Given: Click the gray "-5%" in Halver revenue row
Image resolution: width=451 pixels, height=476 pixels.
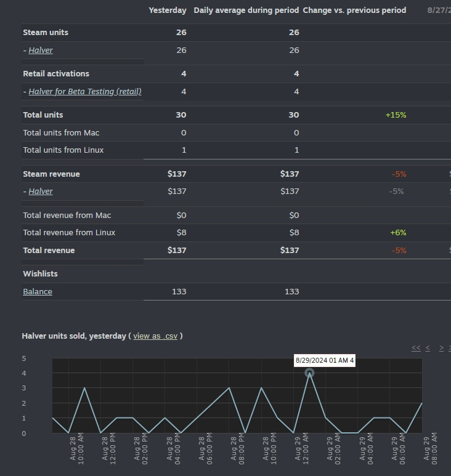Looking at the screenshot, I should coord(396,192).
